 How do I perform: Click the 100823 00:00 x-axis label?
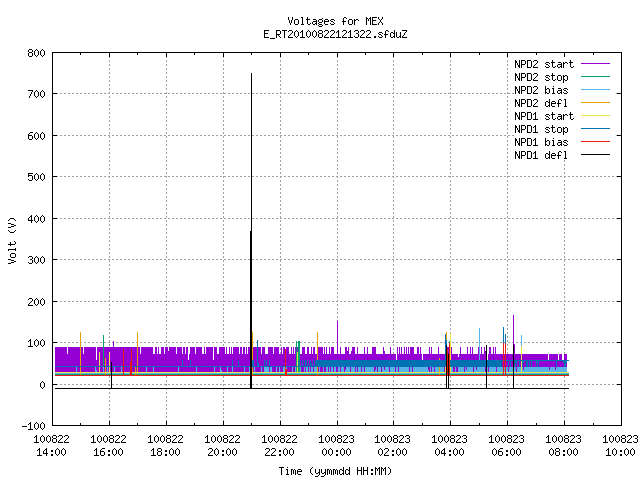pyautogui.click(x=336, y=446)
